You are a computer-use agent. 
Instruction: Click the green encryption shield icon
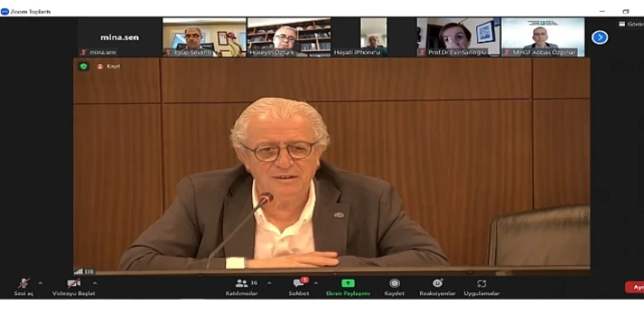[x=84, y=66]
